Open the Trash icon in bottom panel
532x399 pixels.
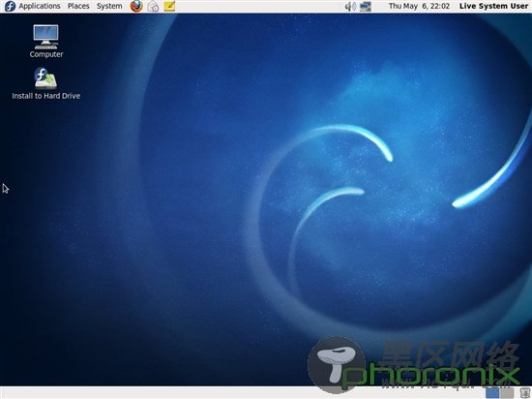click(524, 392)
